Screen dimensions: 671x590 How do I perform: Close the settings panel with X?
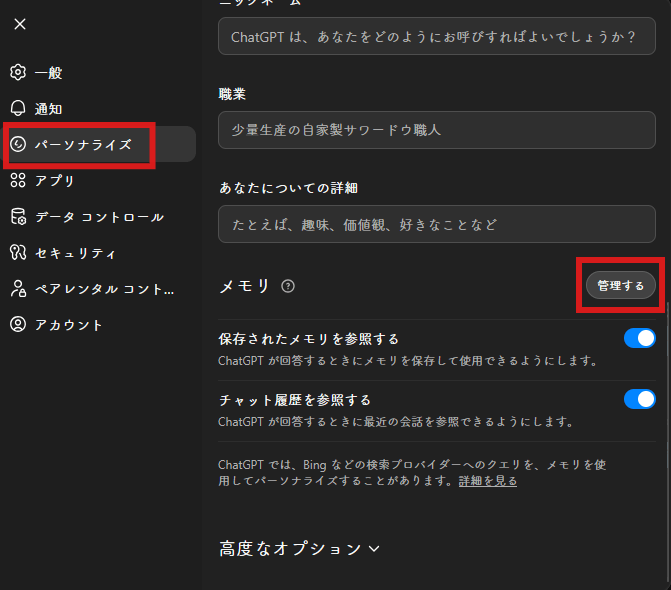[x=20, y=24]
